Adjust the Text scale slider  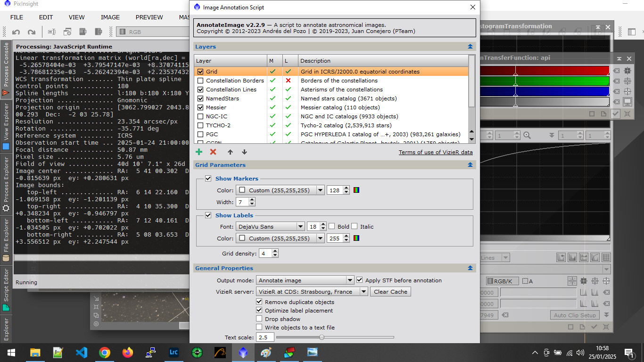pos(335,337)
